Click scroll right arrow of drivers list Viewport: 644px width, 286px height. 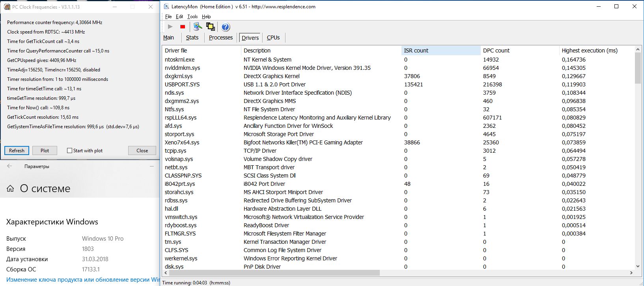(x=631, y=273)
